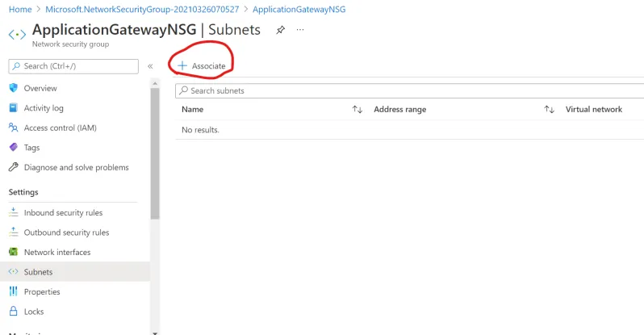This screenshot has width=644, height=335.
Task: Click the network security group header icon
Action: (17, 35)
